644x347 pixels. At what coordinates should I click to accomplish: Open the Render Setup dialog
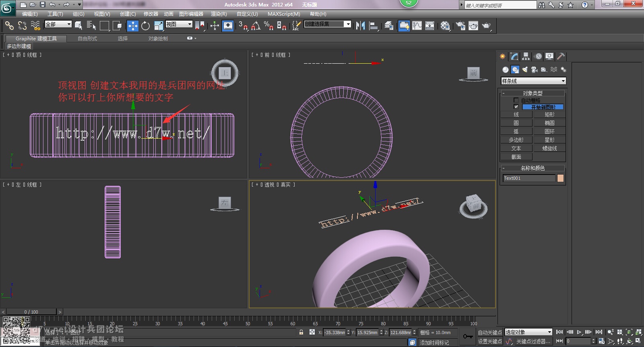(x=460, y=26)
